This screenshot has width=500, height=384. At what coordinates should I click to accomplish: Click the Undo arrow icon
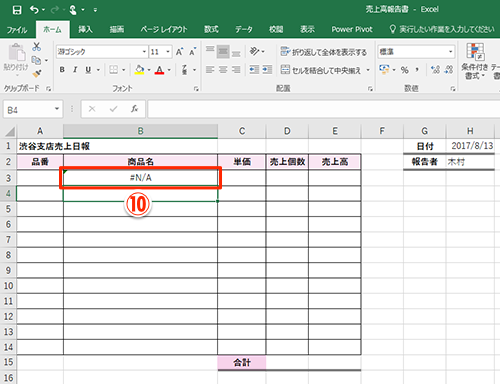tap(34, 10)
